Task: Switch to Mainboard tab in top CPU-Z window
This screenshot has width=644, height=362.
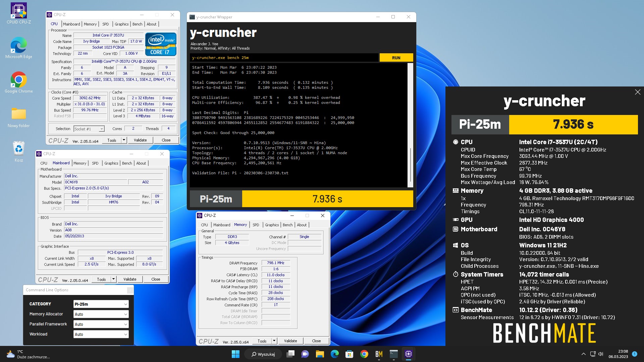Action: (x=71, y=24)
